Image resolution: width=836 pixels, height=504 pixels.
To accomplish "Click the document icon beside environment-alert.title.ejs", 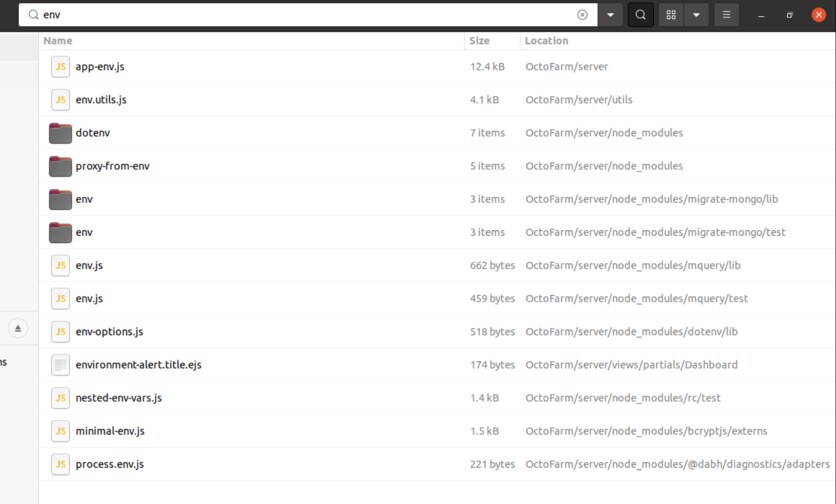I will pos(60,364).
